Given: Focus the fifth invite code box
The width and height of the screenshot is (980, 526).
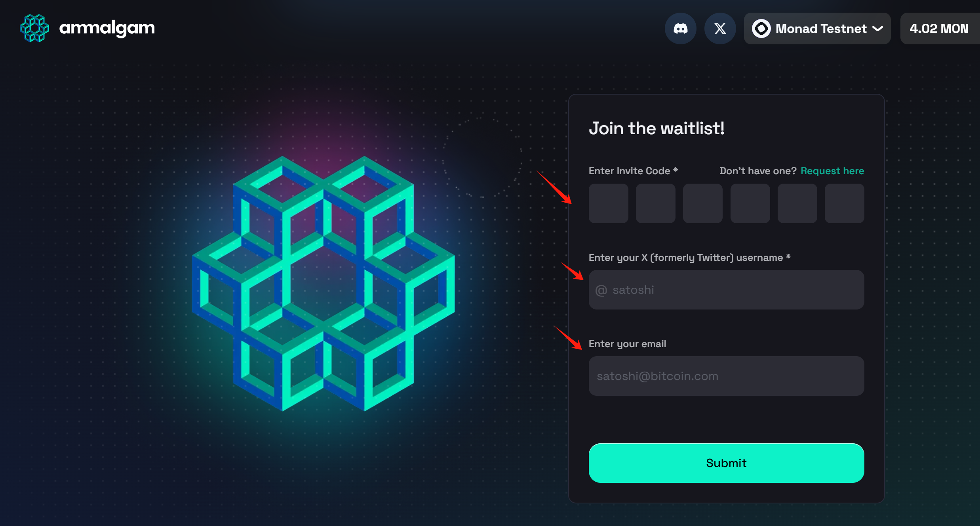Looking at the screenshot, I should coord(797,203).
